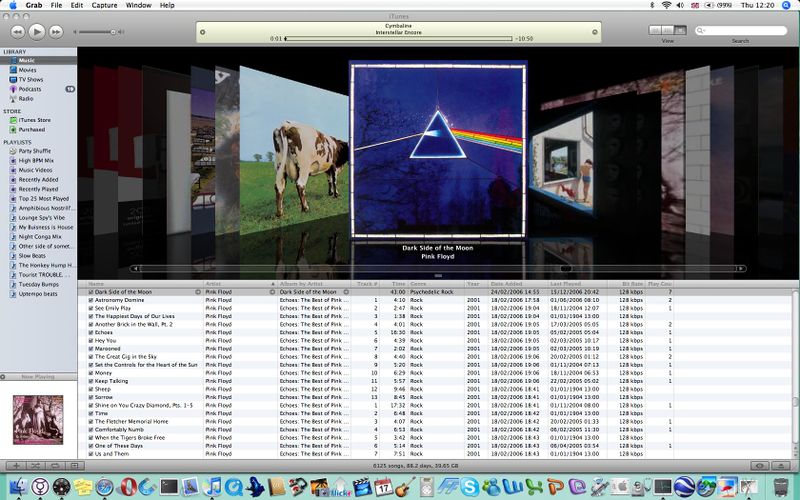Image resolution: width=800 pixels, height=500 pixels.
Task: Open the Window menu
Action: click(138, 5)
